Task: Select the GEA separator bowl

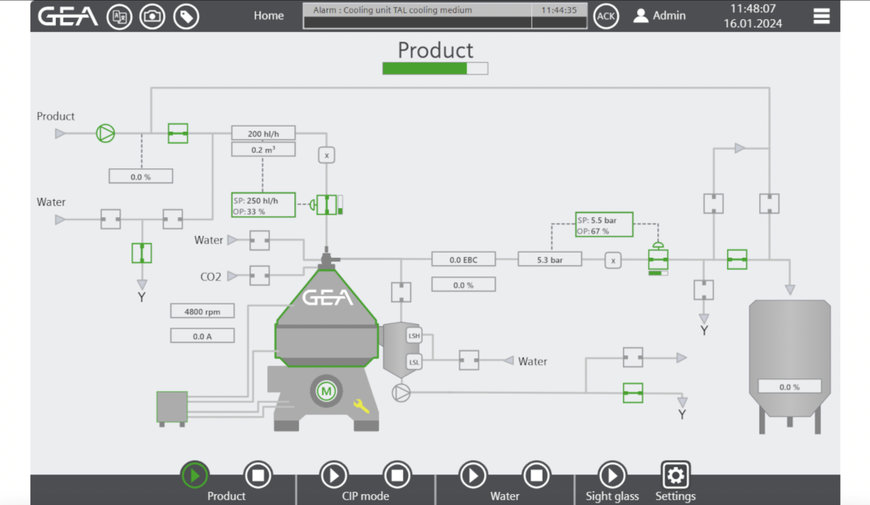Action: click(327, 318)
